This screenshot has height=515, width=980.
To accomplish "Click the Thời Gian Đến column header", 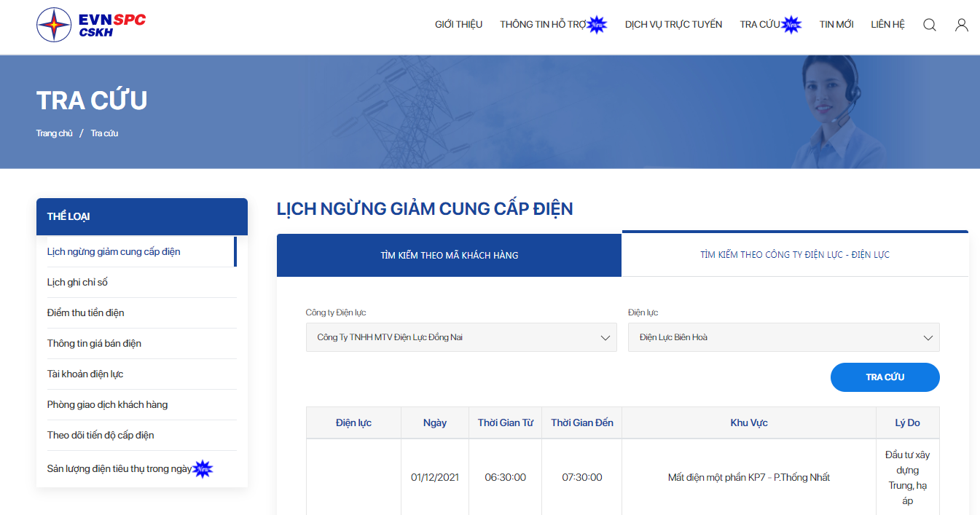I will (582, 422).
